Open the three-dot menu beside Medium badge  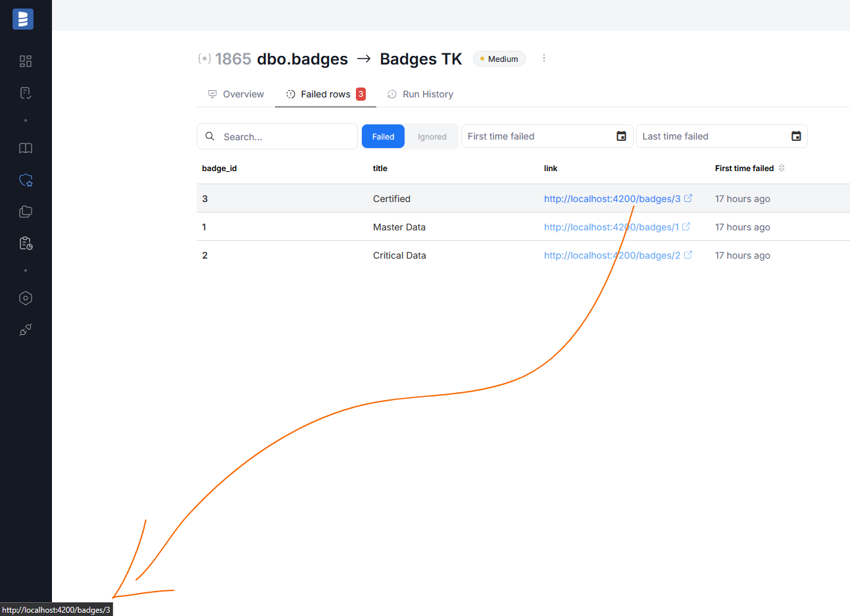click(544, 59)
